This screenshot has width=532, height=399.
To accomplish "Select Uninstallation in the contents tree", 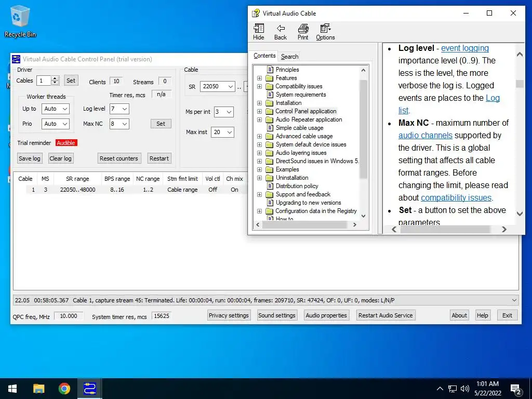I will (x=292, y=178).
